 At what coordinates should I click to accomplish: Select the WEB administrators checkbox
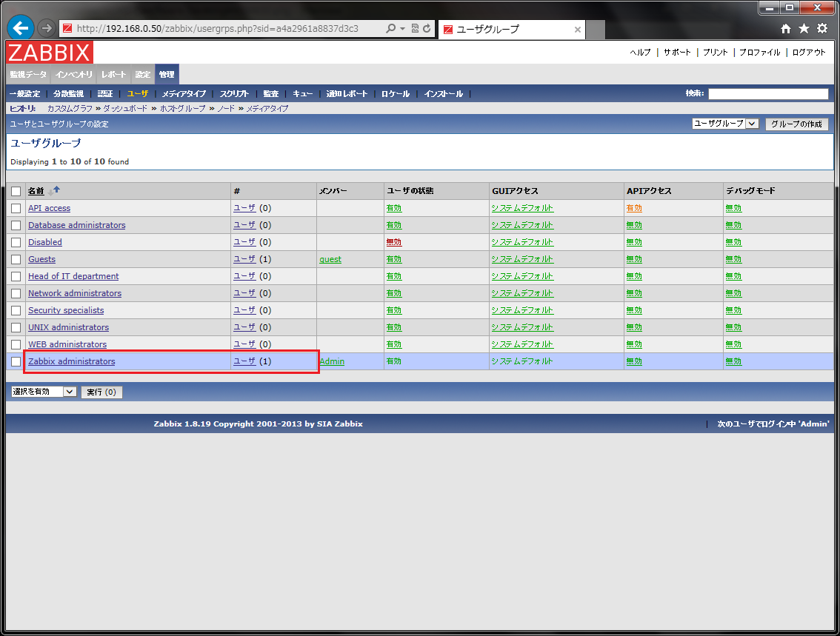click(x=16, y=345)
